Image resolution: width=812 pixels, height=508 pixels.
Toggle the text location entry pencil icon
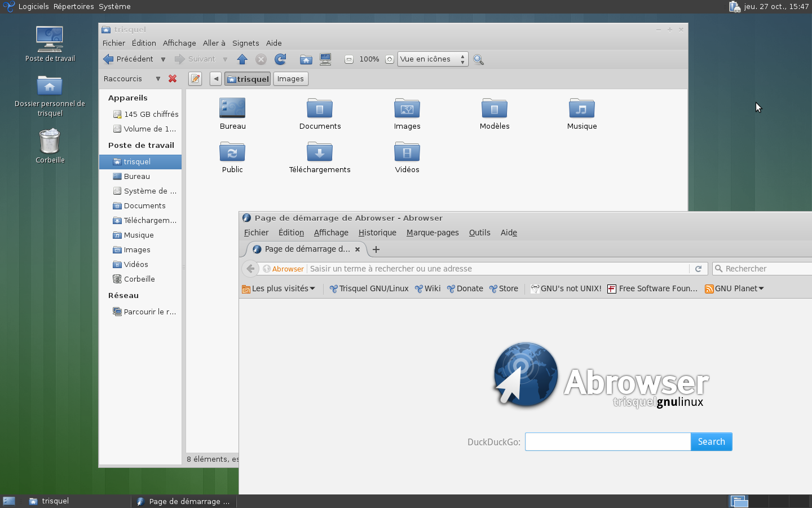coord(195,79)
